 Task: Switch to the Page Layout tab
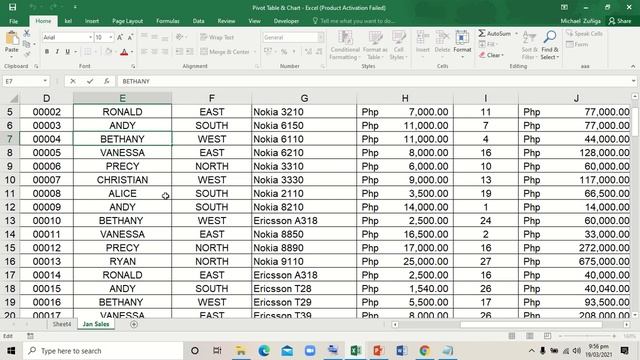point(127,21)
